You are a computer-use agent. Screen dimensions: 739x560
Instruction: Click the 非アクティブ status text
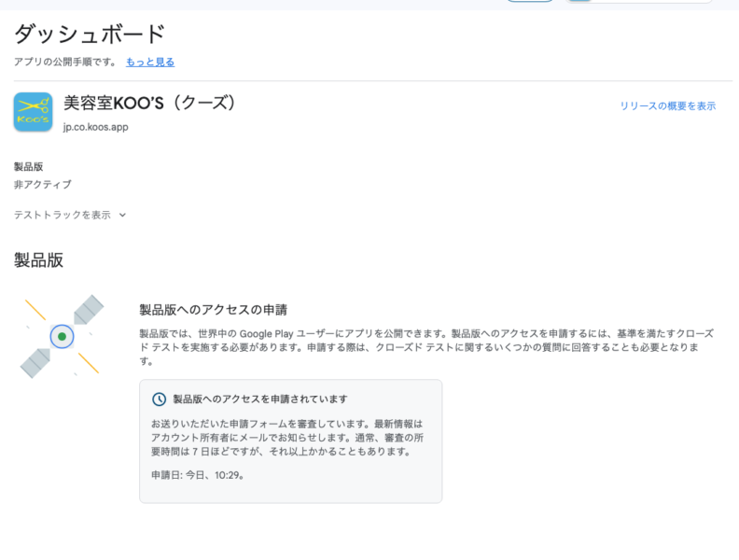(43, 185)
